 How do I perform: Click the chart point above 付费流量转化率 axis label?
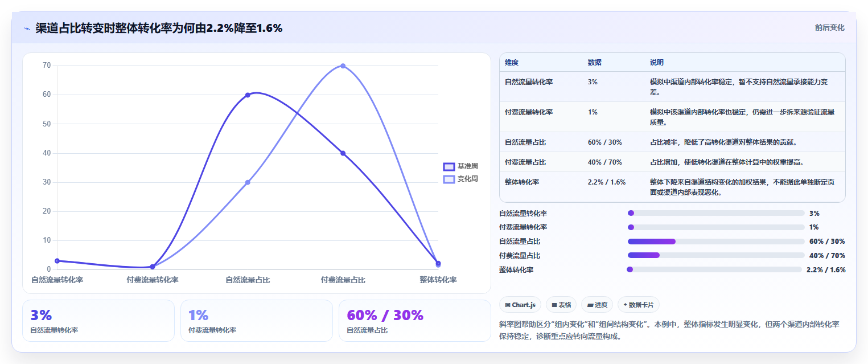(153, 267)
